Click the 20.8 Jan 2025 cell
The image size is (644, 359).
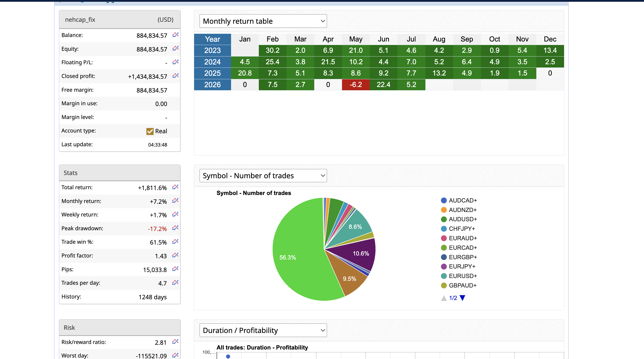click(x=245, y=73)
